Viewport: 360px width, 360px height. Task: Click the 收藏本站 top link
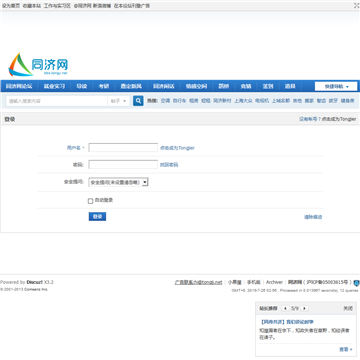click(x=32, y=6)
